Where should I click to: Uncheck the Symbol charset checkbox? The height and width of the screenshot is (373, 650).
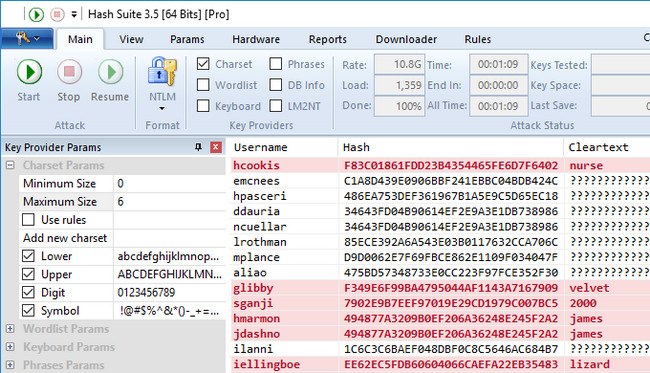coord(28,310)
